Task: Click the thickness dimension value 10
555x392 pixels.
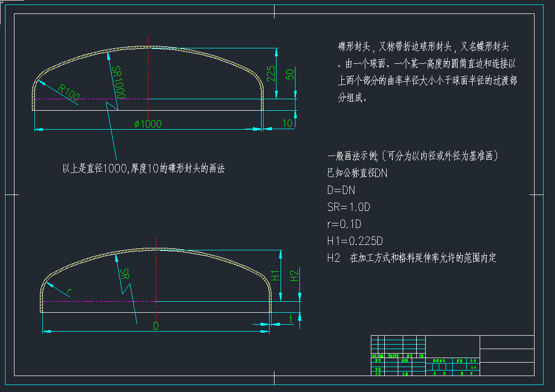Action: tap(287, 123)
